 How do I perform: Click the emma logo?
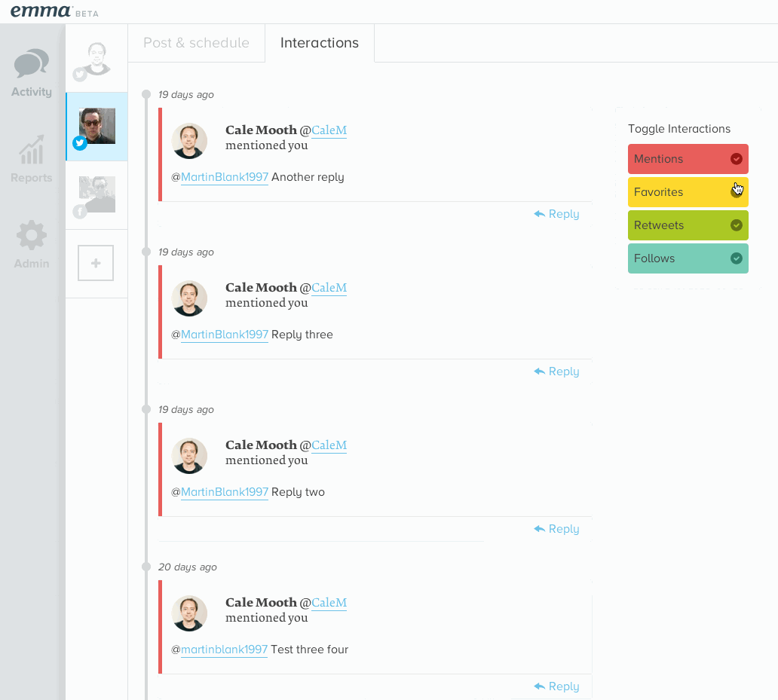[x=41, y=11]
